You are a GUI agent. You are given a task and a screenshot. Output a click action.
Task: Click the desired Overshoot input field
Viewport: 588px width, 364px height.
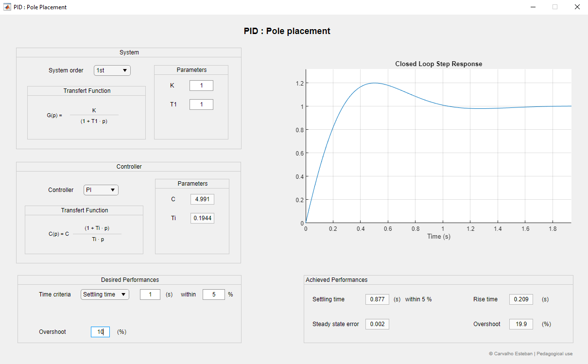tap(100, 332)
